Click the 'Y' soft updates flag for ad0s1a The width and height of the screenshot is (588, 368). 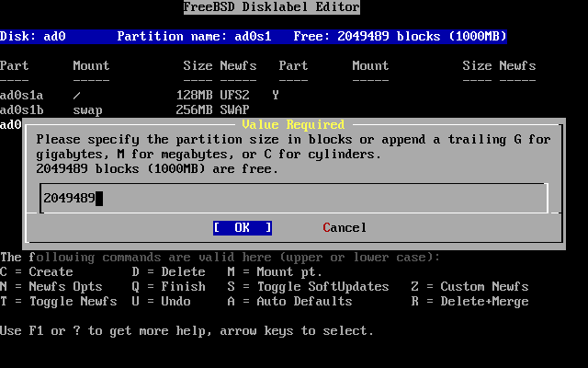pos(276,96)
